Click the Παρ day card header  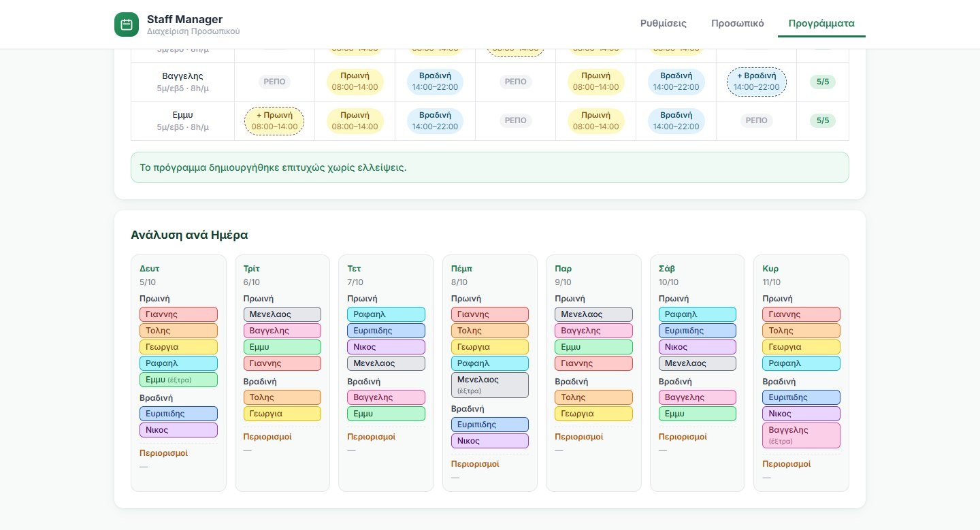(563, 269)
